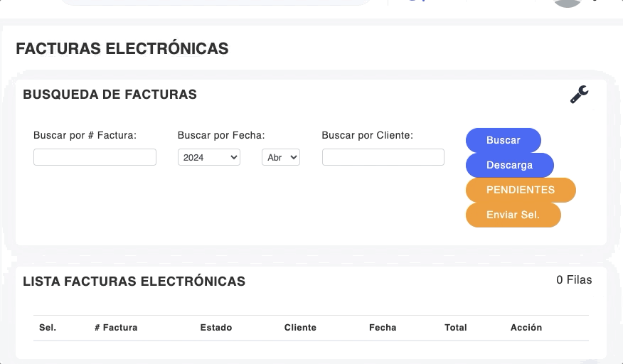The width and height of the screenshot is (623, 364).
Task: Focus the invoice number search field
Action: [x=95, y=157]
